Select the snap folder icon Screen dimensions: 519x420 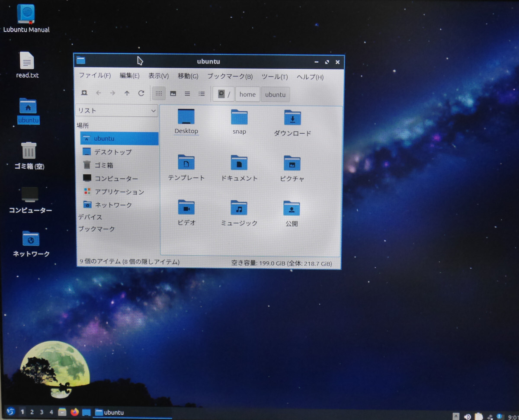[x=239, y=122]
